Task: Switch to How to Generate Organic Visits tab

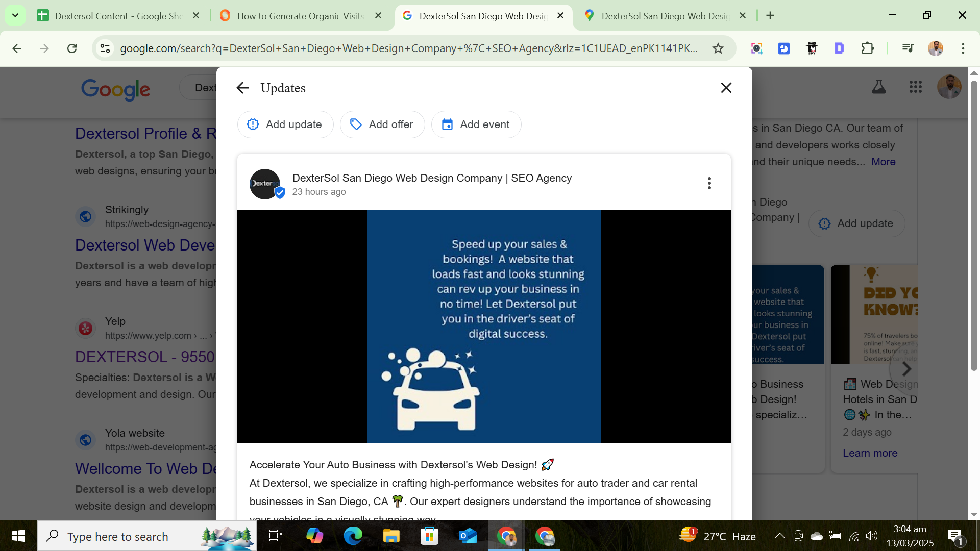Action: pyautogui.click(x=301, y=16)
